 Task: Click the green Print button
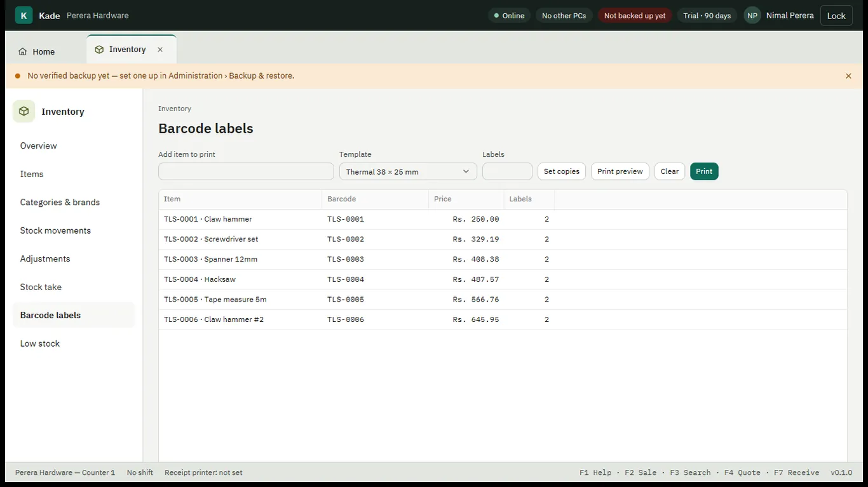[704, 171]
